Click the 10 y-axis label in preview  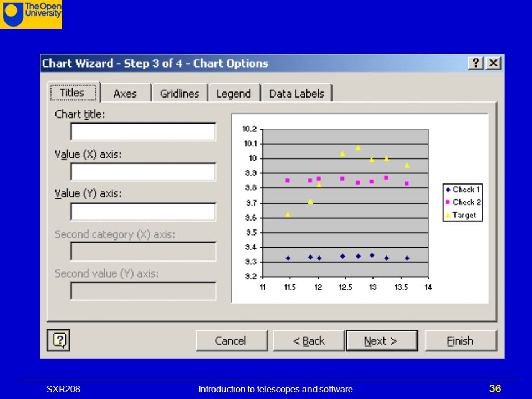[x=253, y=158]
